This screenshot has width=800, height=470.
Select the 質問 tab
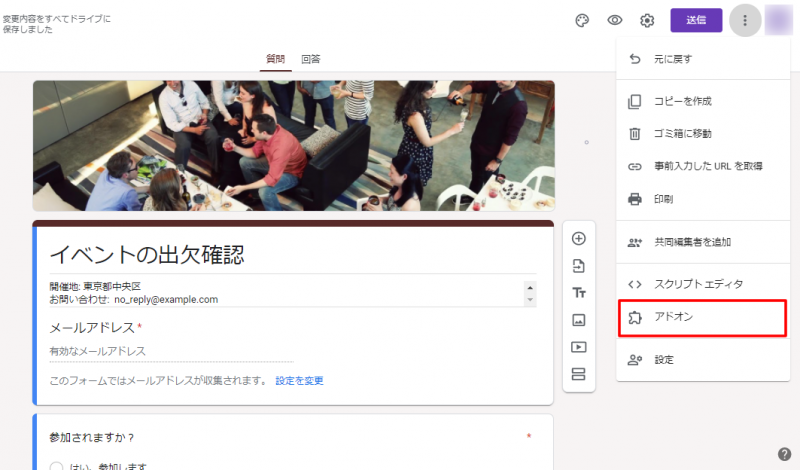tap(275, 60)
